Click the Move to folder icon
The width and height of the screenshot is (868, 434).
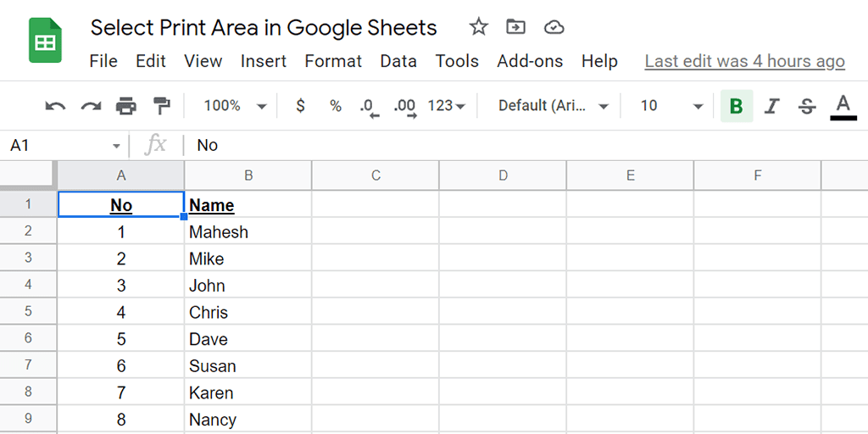coord(516,26)
